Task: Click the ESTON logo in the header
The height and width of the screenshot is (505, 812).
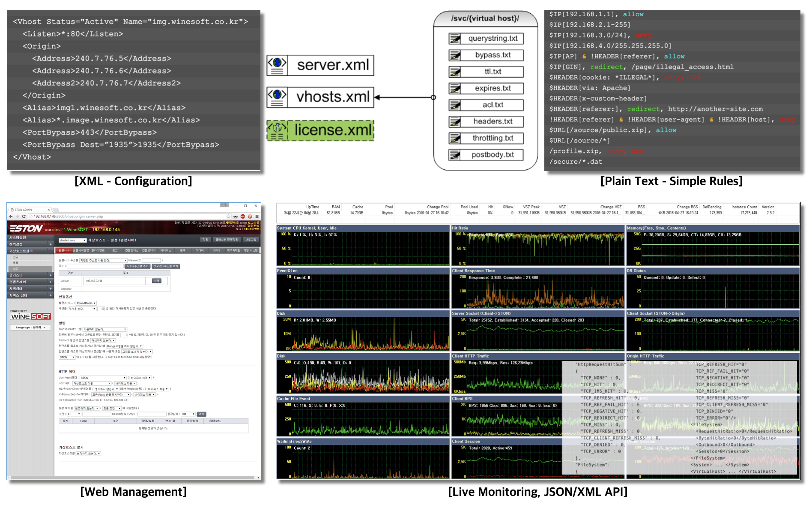Action: coord(26,228)
